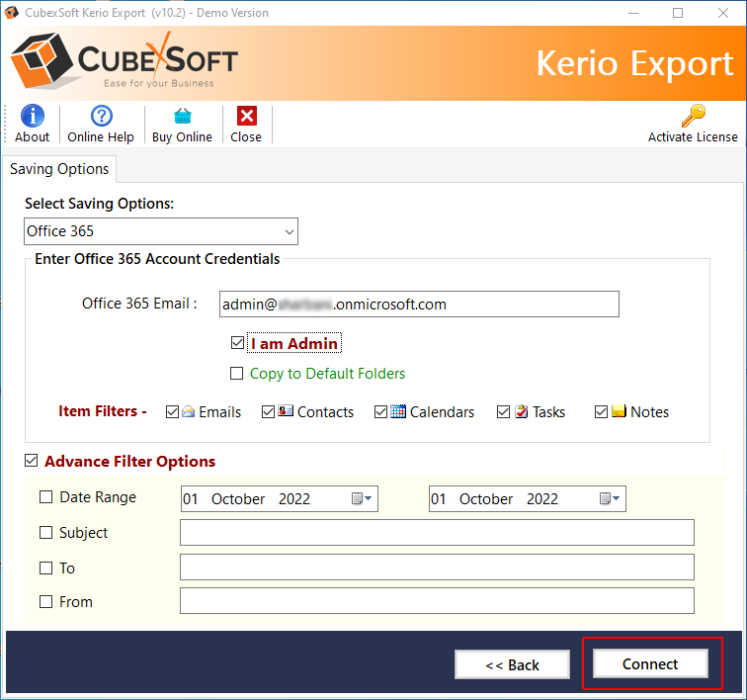Click the Subject filter text field
The width and height of the screenshot is (747, 700).
[x=437, y=533]
